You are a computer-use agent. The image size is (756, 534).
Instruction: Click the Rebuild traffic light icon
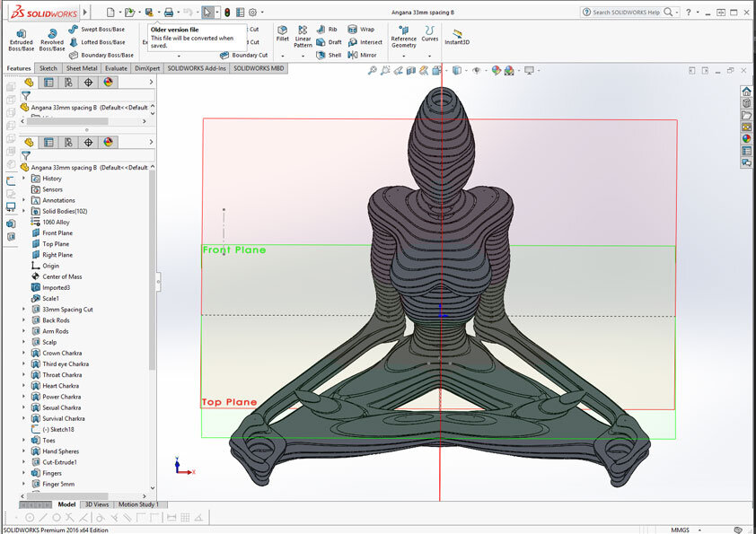[227, 13]
